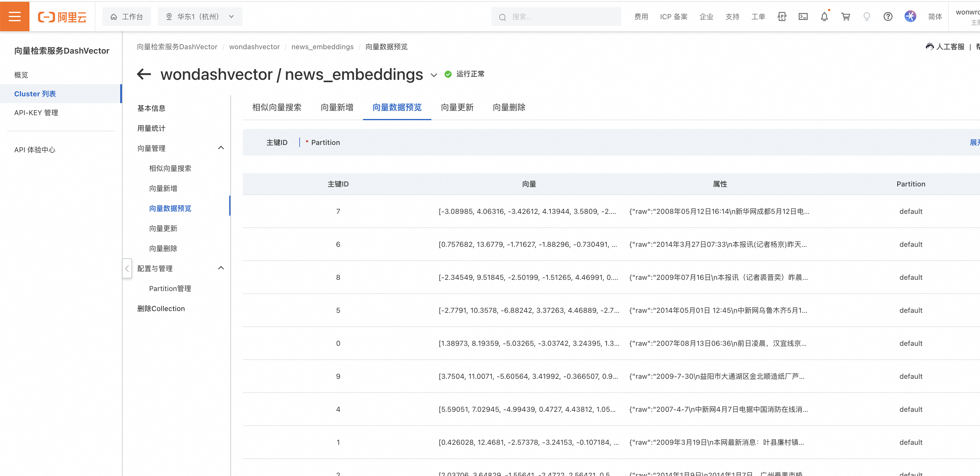
Task: Launch the Cloud Shell terminal icon
Action: pos(803,16)
